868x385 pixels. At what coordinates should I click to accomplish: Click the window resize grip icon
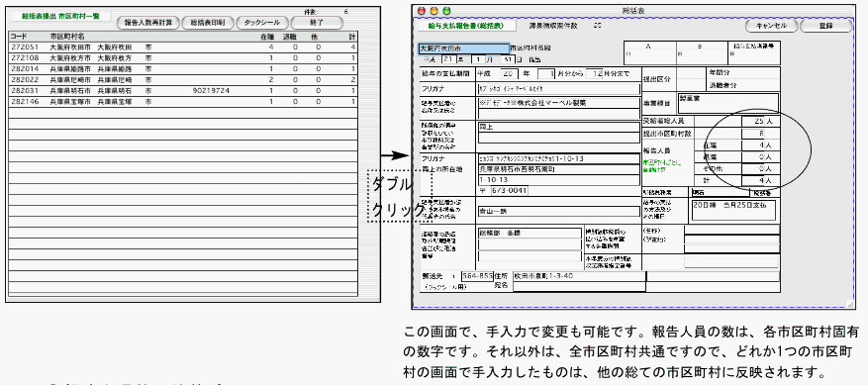click(850, 304)
